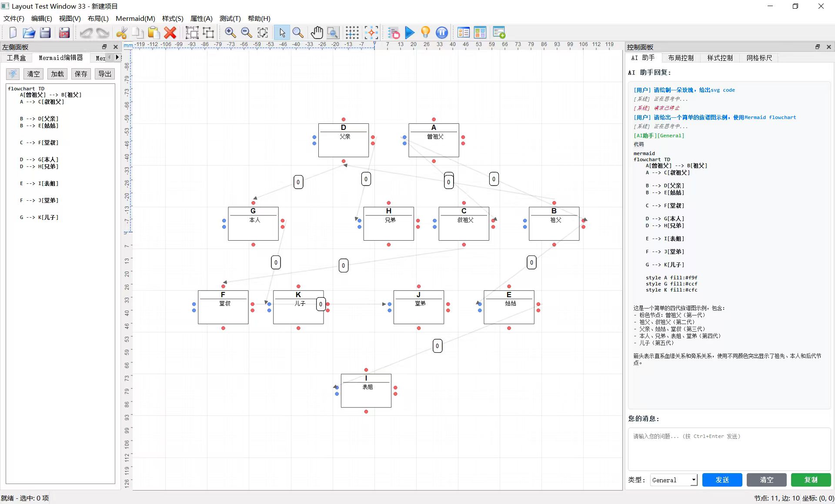
Task: Toggle the snap to center icon
Action: point(371,33)
